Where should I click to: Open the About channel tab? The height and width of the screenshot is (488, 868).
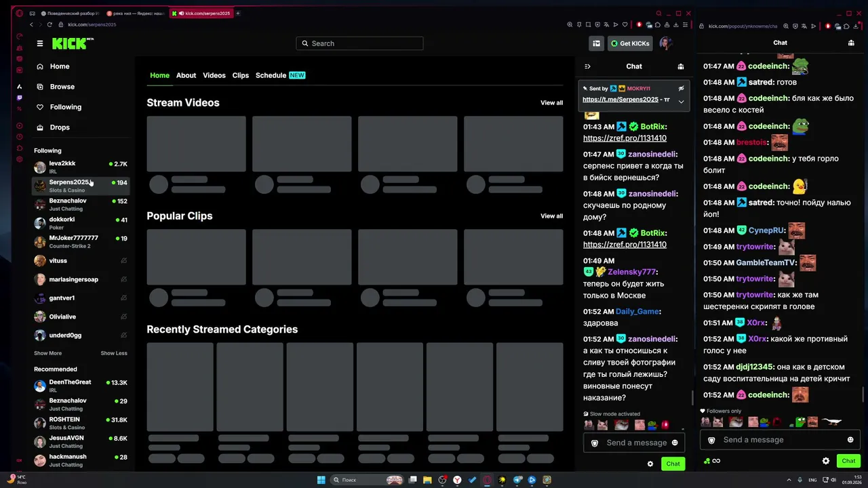point(186,75)
